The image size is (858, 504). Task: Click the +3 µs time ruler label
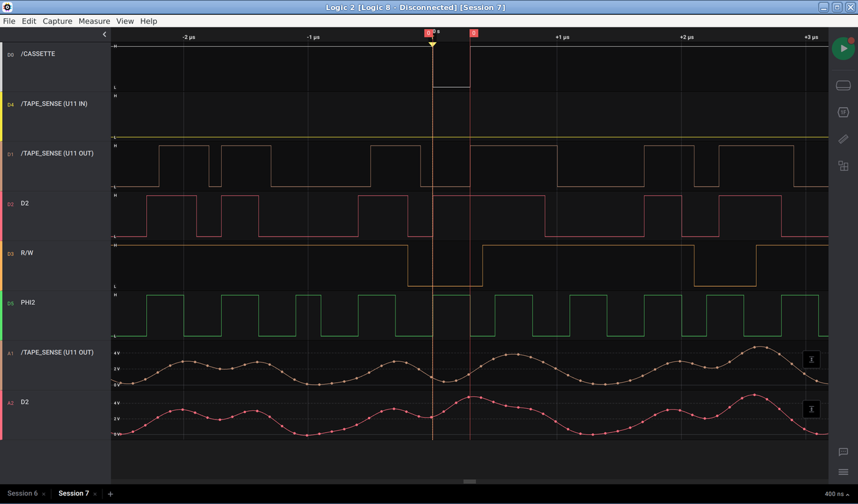[811, 38]
